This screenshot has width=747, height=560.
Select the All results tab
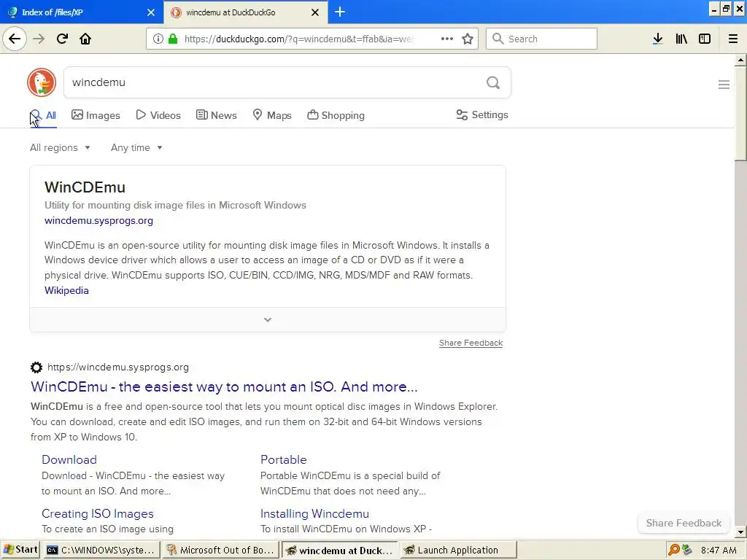[x=43, y=115]
